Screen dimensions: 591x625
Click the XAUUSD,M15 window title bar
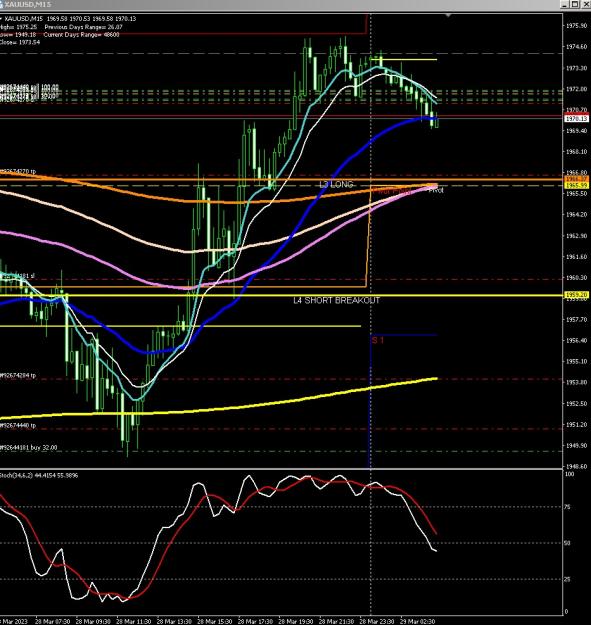coord(279,4)
